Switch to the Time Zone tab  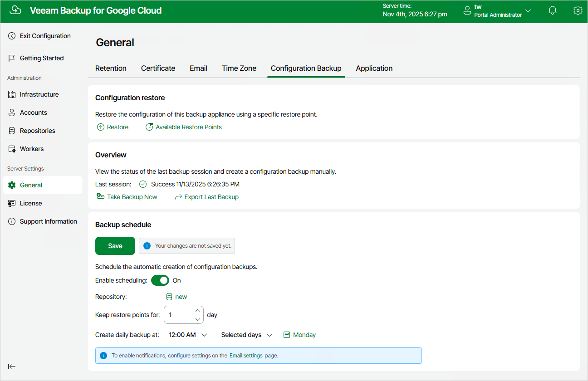239,68
